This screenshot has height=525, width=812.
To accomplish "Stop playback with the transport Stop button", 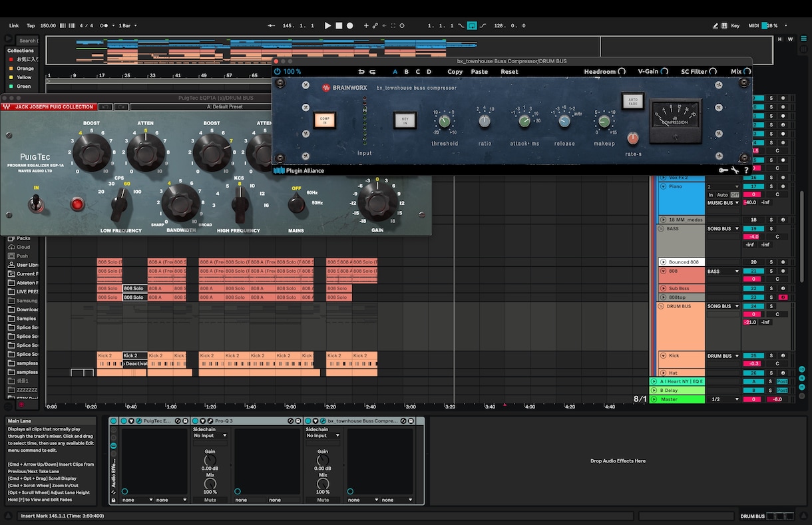I will (338, 26).
